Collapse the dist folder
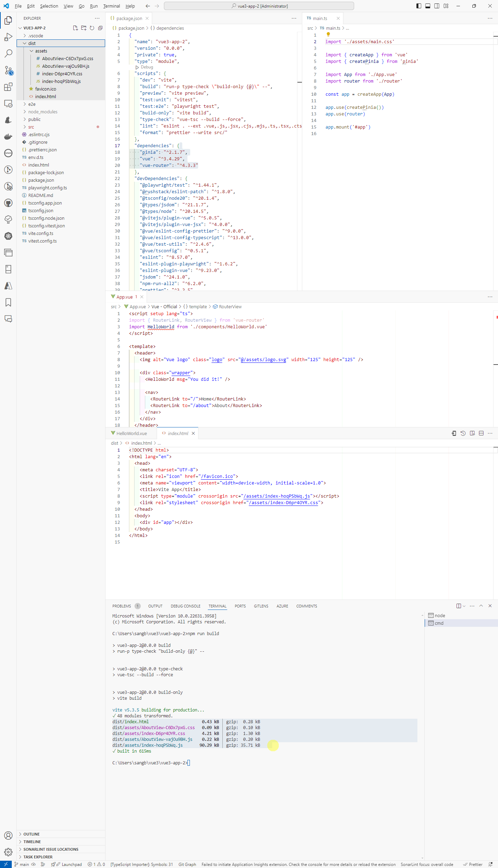498x868 pixels. [x=25, y=43]
